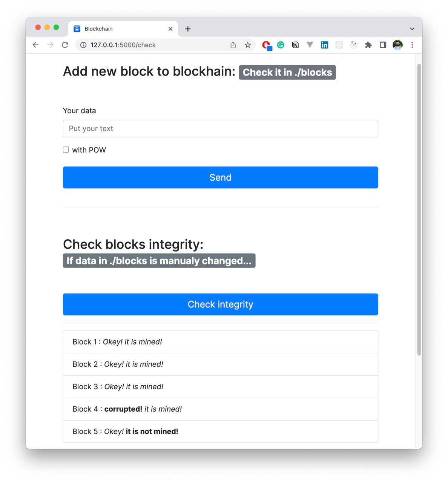Expand the tab search chevron

pyautogui.click(x=412, y=29)
